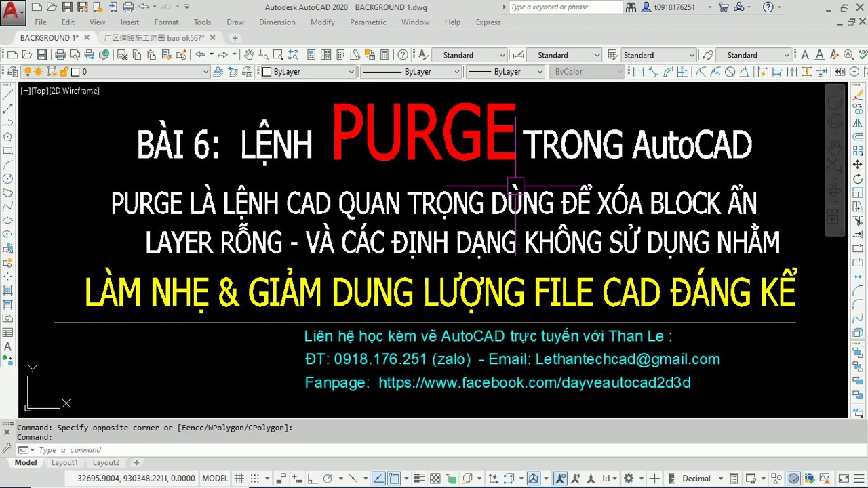Screen dimensions: 868x488
Task: Click the Match Properties icon
Action: [x=166, y=55]
